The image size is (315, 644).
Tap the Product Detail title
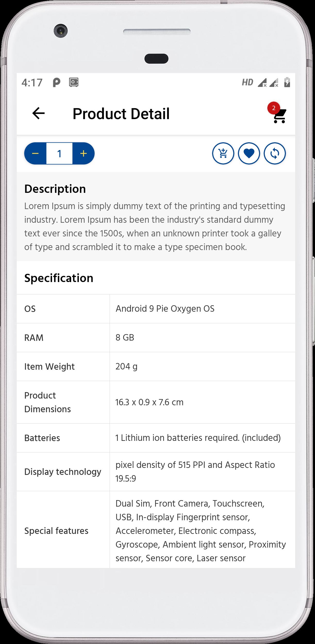point(121,114)
